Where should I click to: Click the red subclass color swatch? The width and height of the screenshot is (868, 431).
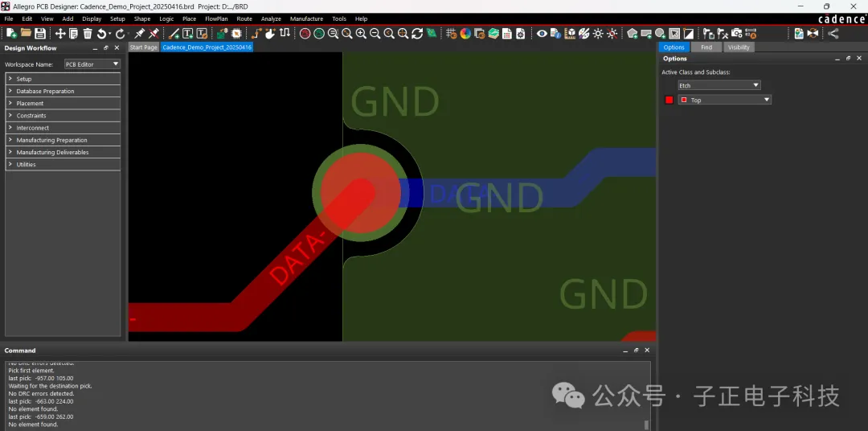669,100
